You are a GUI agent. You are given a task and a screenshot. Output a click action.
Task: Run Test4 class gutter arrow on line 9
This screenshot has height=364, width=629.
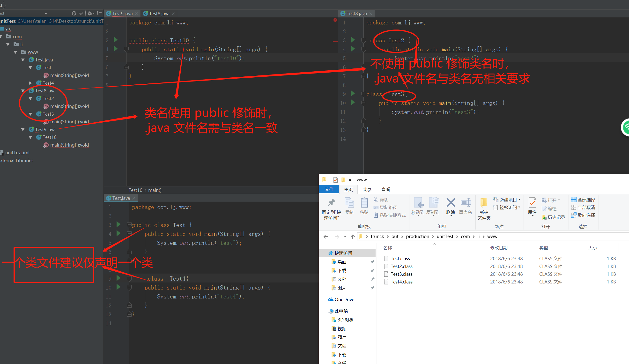[118, 278]
